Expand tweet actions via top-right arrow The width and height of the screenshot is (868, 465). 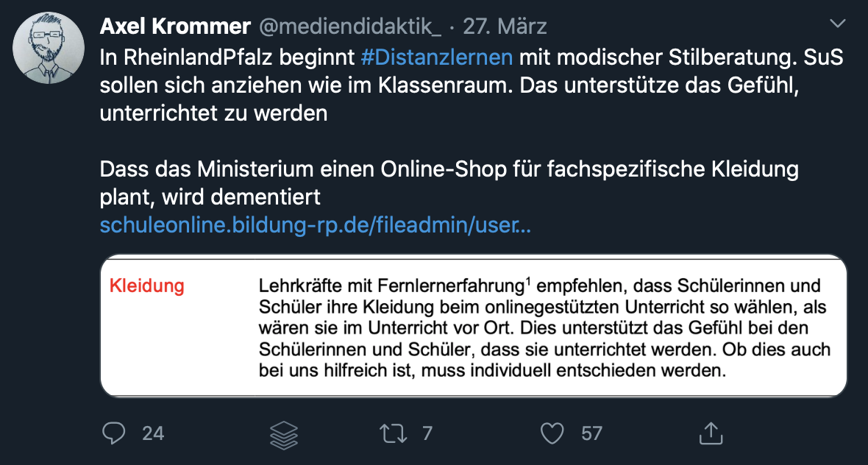pyautogui.click(x=837, y=23)
